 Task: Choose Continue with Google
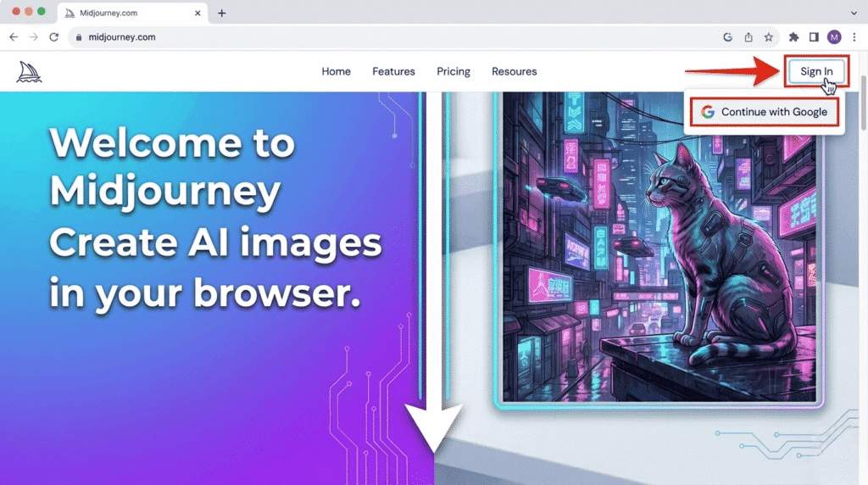[764, 112]
